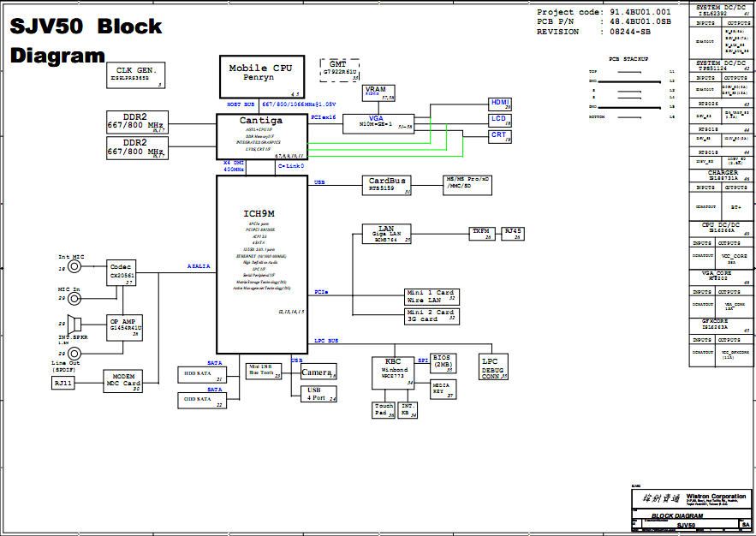Click the Project code 91.4BU01.001 text
This screenshot has width=756, height=536.
[x=604, y=12]
